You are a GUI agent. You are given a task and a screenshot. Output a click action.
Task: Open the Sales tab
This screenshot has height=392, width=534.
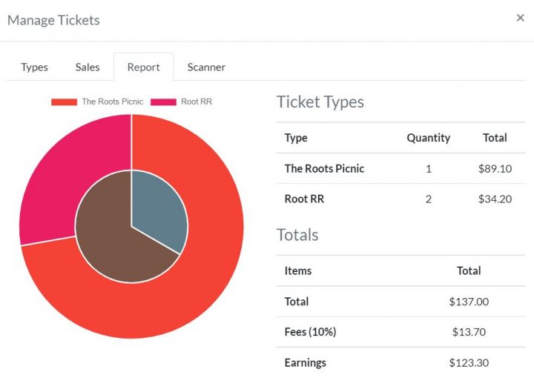[88, 67]
